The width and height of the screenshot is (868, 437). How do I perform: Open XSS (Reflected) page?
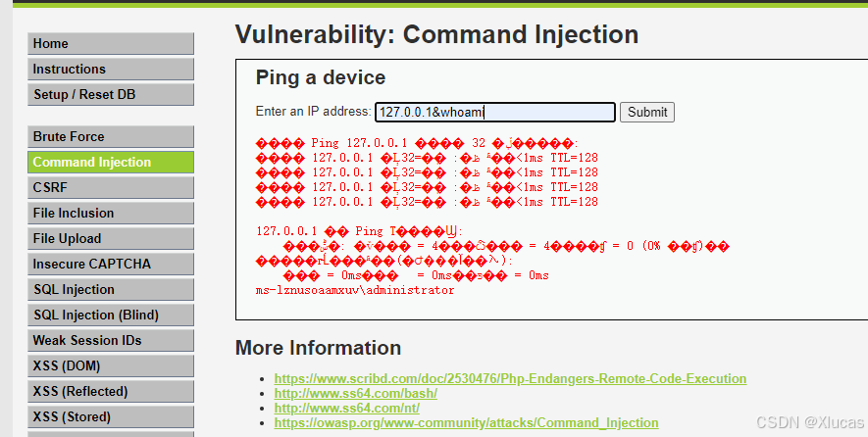(x=111, y=391)
